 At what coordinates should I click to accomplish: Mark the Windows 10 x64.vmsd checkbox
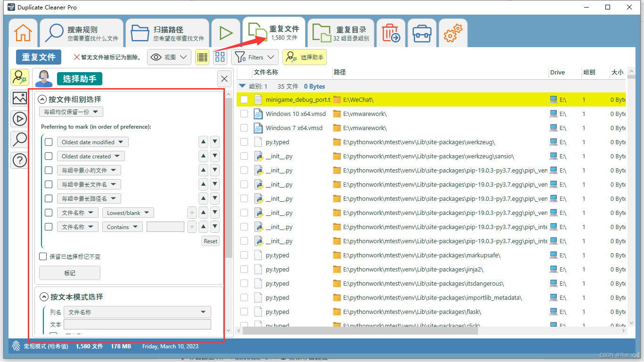point(244,114)
